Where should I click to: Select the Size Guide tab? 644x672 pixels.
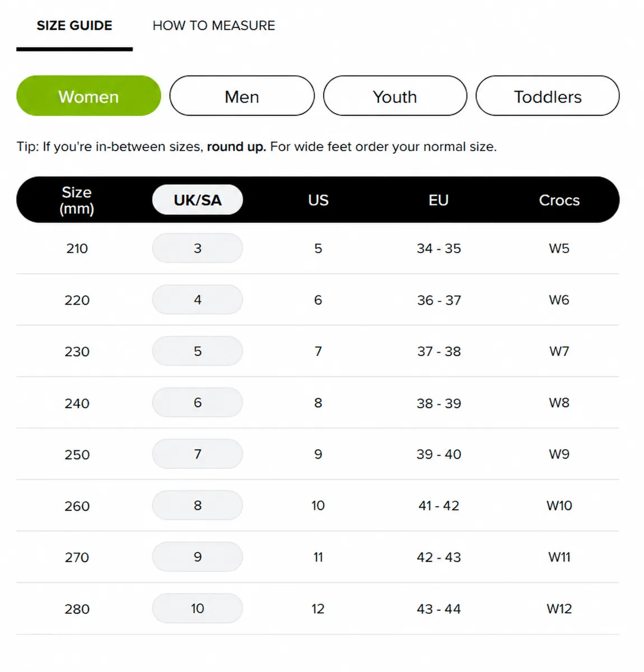74,26
